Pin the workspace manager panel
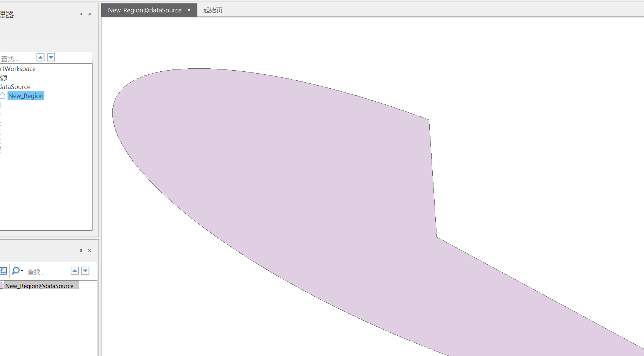Viewport: 644px width, 356px height. click(81, 14)
